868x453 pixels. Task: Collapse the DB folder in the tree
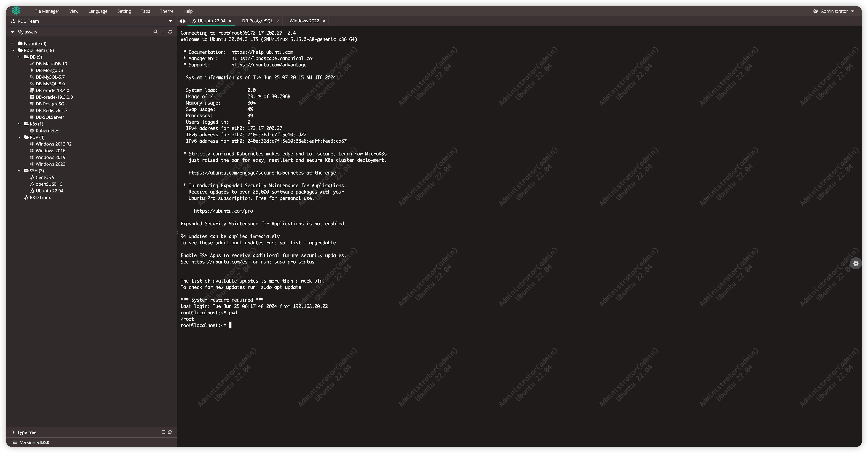(19, 57)
